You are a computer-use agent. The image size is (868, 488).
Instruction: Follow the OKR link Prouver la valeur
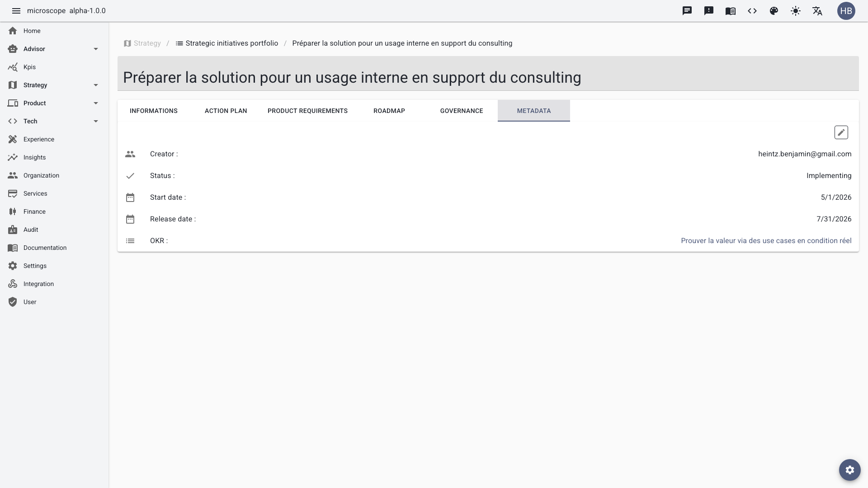(766, 241)
